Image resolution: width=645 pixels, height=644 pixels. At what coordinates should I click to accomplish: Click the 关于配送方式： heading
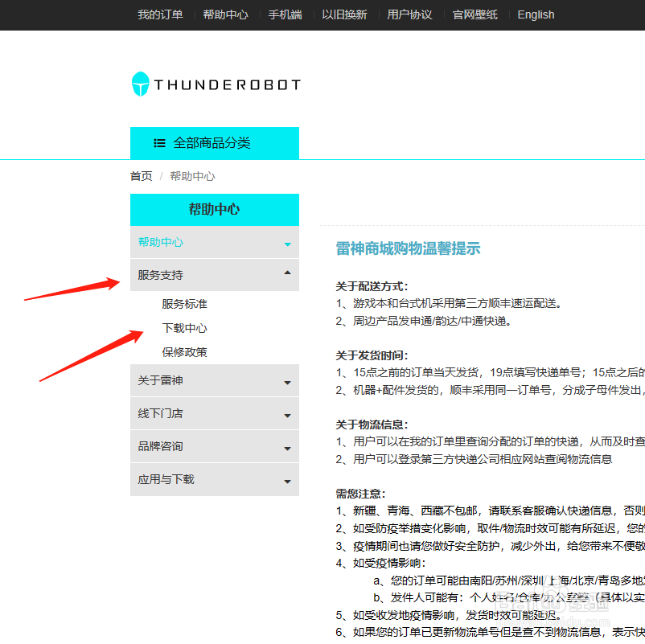coord(372,286)
